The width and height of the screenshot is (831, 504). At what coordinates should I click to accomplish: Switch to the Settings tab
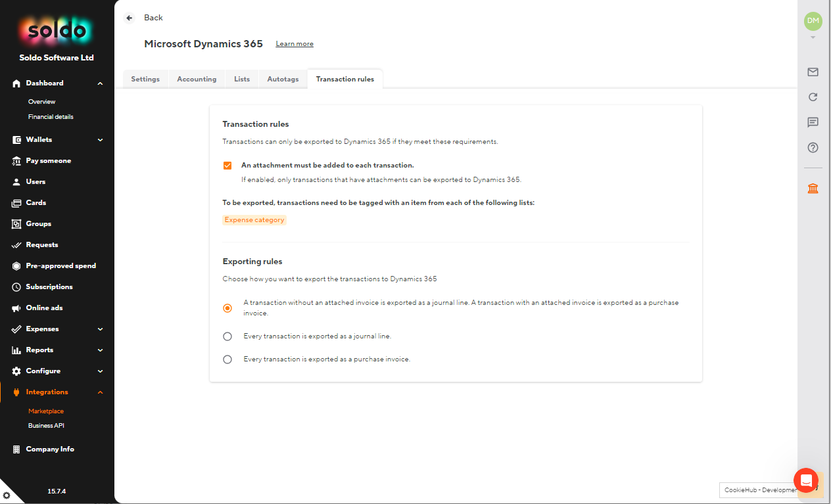click(x=145, y=79)
